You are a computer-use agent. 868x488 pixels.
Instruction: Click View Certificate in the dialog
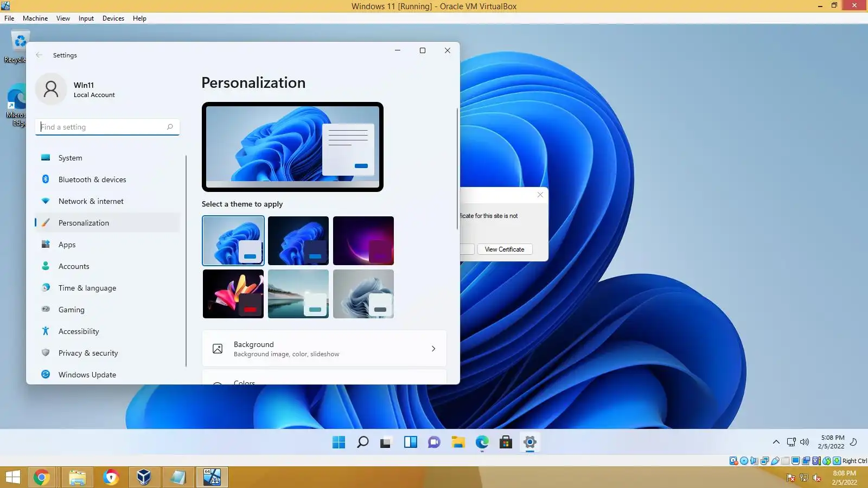coord(505,249)
